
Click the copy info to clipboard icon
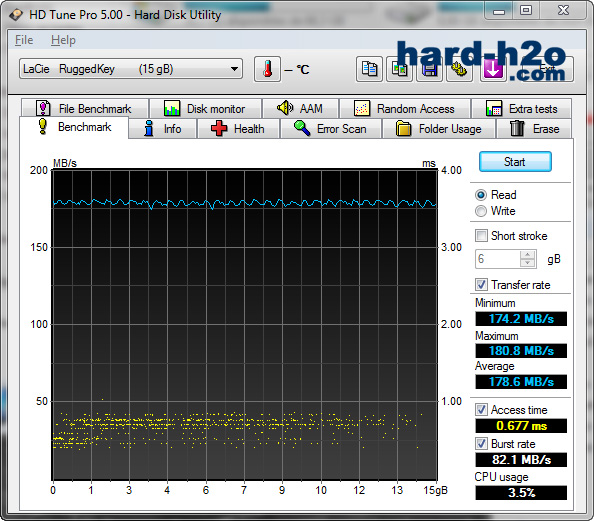[x=369, y=69]
